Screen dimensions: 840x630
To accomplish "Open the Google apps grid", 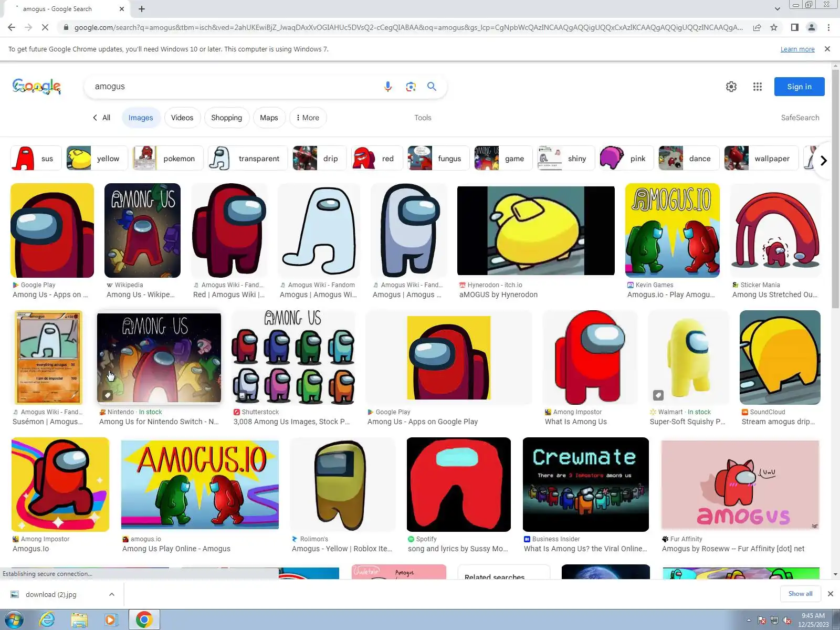I will 757,87.
